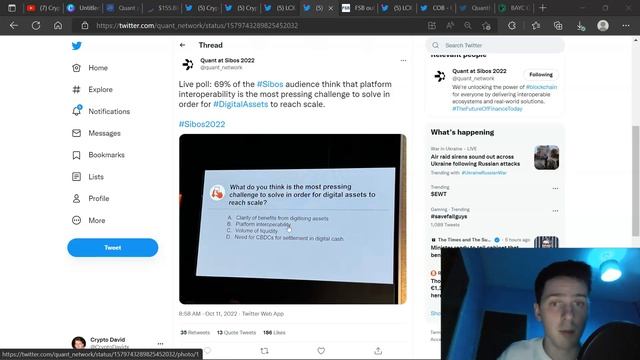This screenshot has width=640, height=360.
Task: Share the tweet with the share icon
Action: 378,351
